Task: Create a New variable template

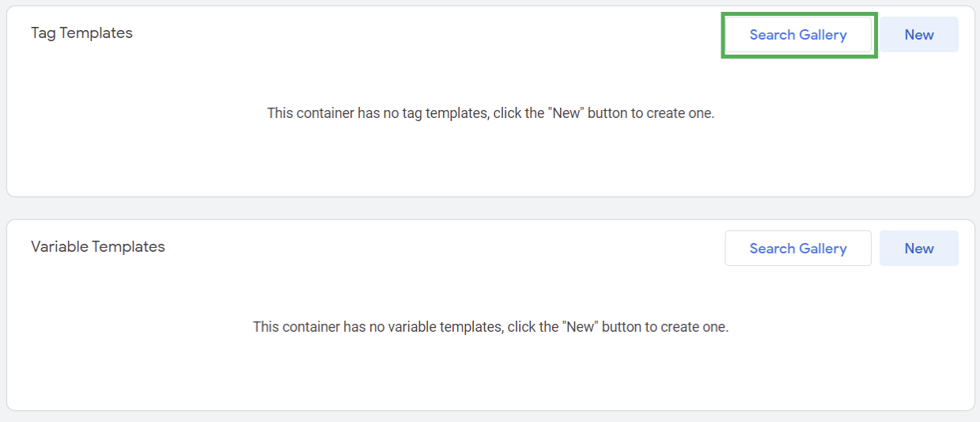Action: point(919,249)
